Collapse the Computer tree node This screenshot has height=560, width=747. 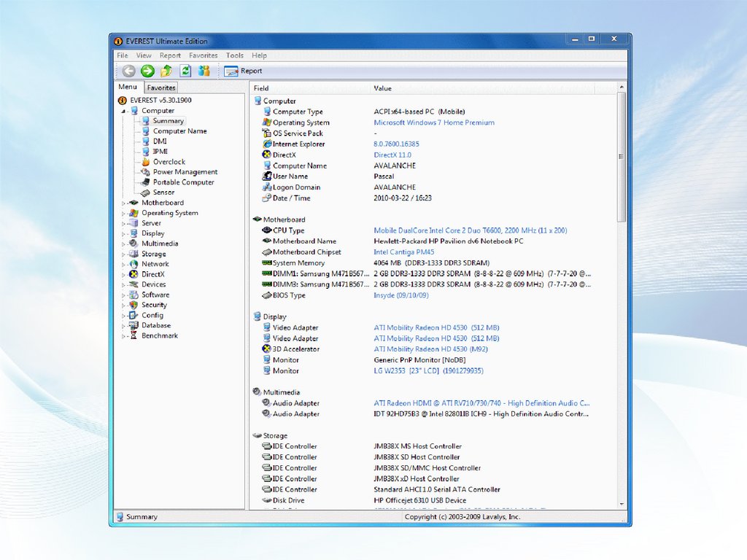point(124,111)
